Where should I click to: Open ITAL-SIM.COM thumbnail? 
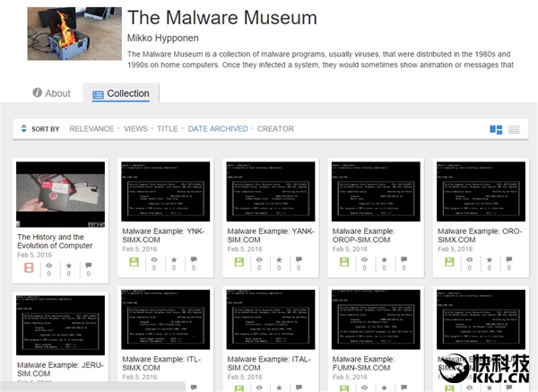click(x=271, y=319)
